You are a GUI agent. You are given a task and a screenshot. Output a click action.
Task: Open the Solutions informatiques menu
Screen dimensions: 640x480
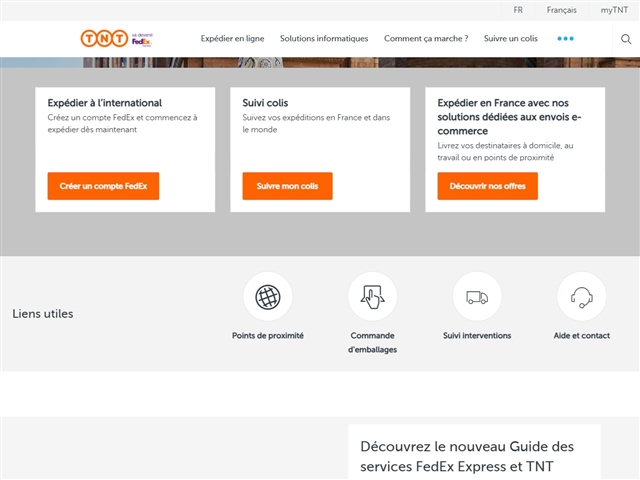pyautogui.click(x=324, y=39)
